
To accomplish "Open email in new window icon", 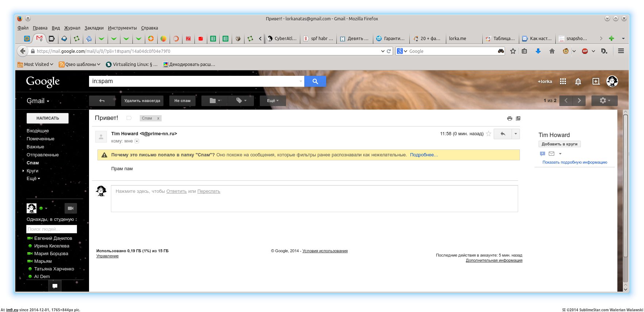I will coord(518,118).
